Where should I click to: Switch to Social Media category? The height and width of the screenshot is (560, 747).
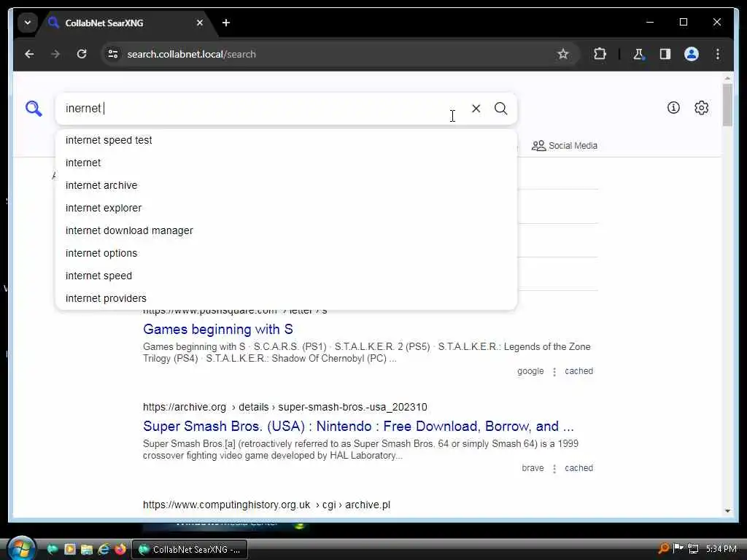pos(565,146)
